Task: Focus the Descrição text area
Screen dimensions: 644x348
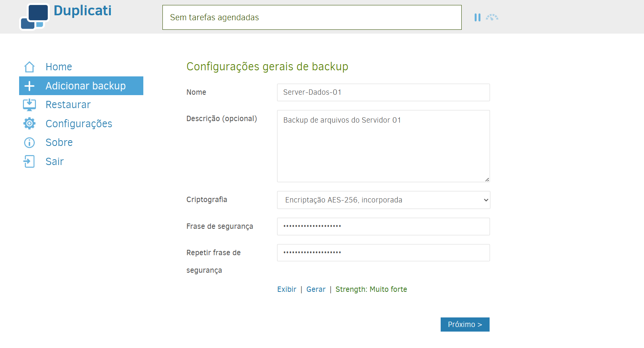Action: (383, 146)
